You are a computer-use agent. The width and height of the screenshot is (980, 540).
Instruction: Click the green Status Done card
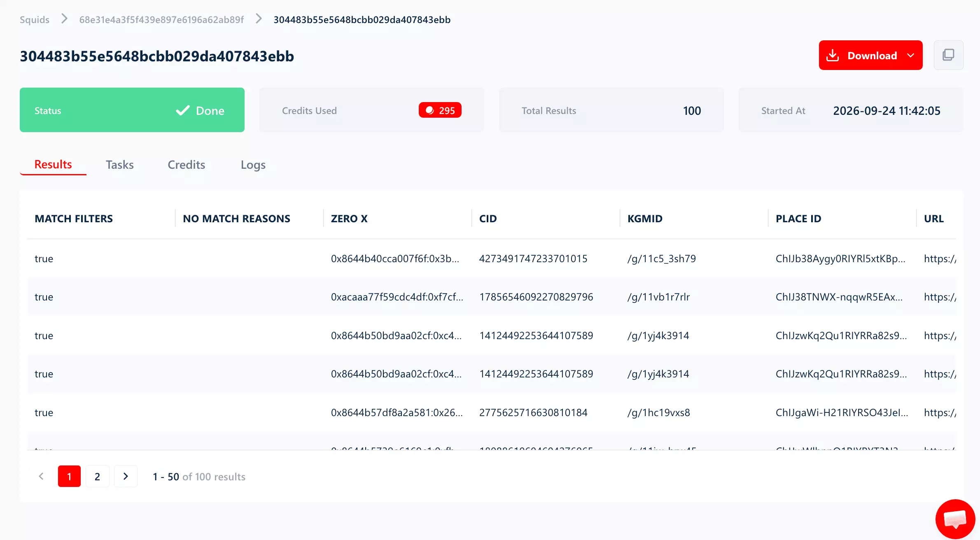132,110
